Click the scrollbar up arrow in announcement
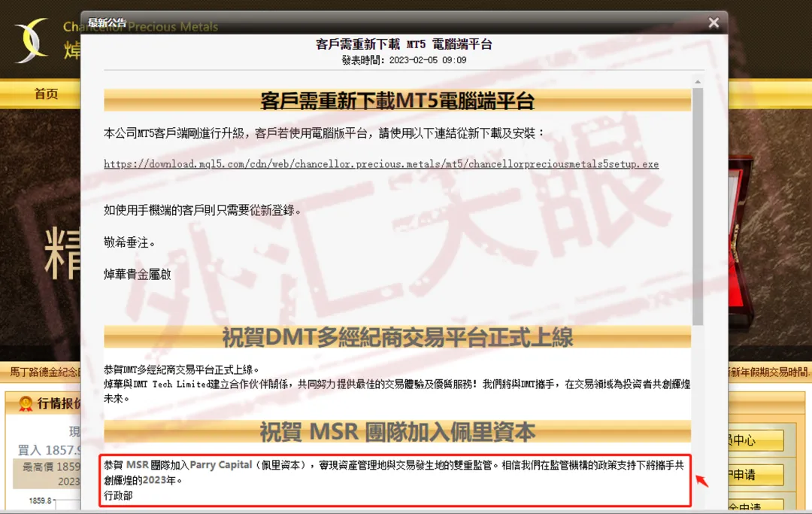 pyautogui.click(x=698, y=82)
